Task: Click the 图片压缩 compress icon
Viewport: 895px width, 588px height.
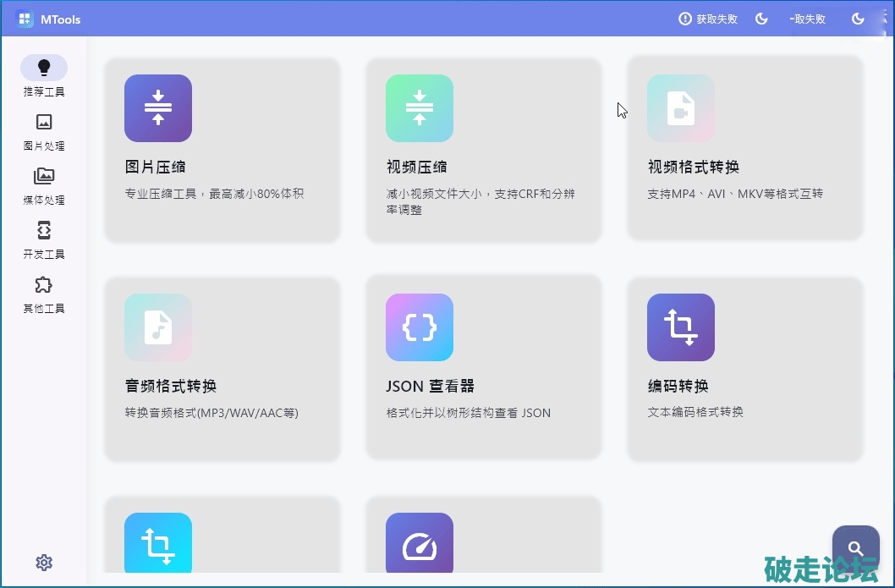Action: click(158, 108)
